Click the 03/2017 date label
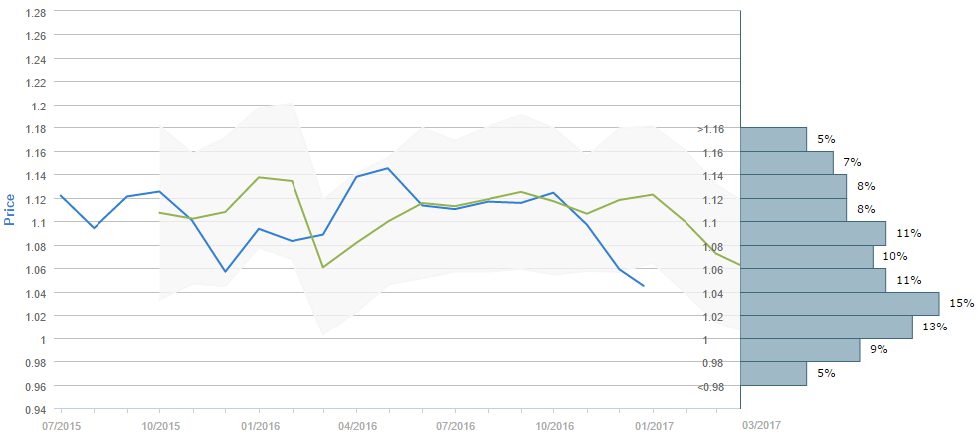Viewport: 980px width, 437px height. tap(761, 425)
